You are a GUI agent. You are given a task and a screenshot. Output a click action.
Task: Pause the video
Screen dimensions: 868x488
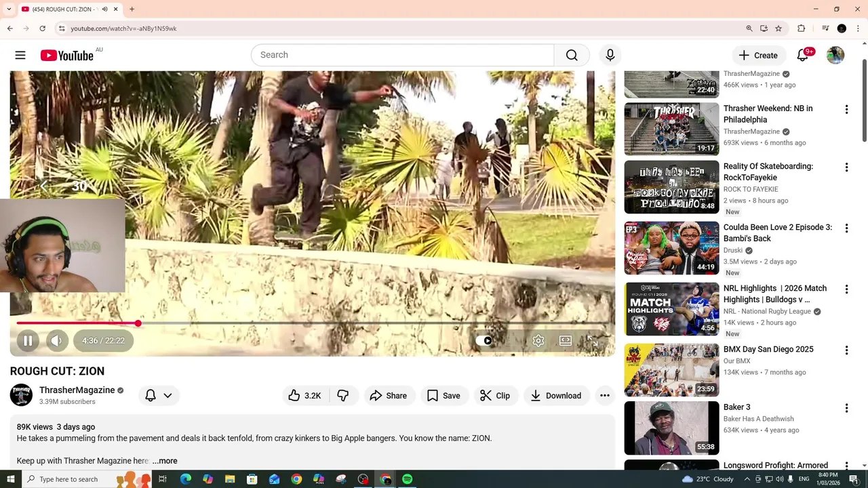point(28,341)
